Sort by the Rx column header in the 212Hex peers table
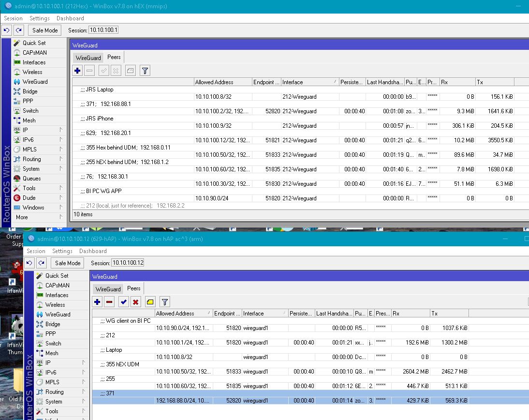529x420 pixels. [457, 82]
